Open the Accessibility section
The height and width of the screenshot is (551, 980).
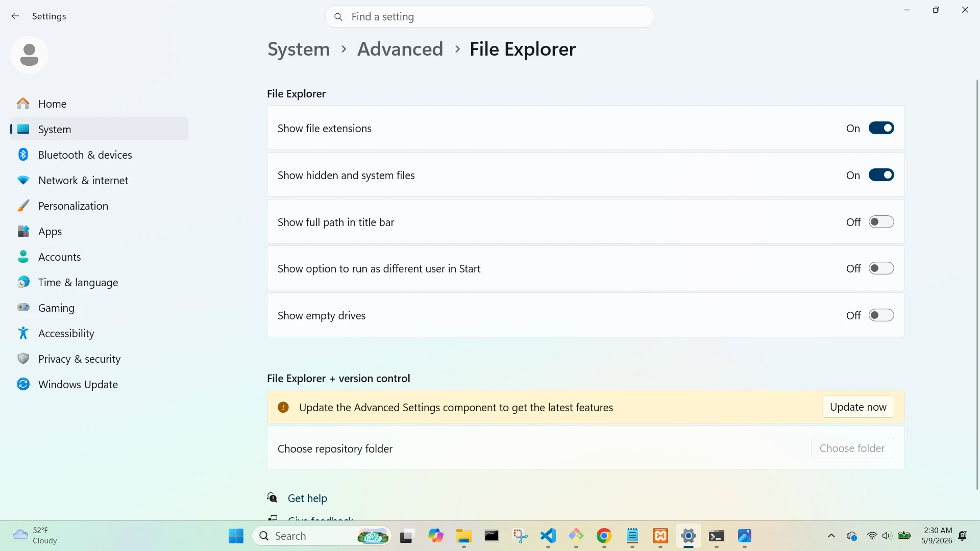coord(99,333)
